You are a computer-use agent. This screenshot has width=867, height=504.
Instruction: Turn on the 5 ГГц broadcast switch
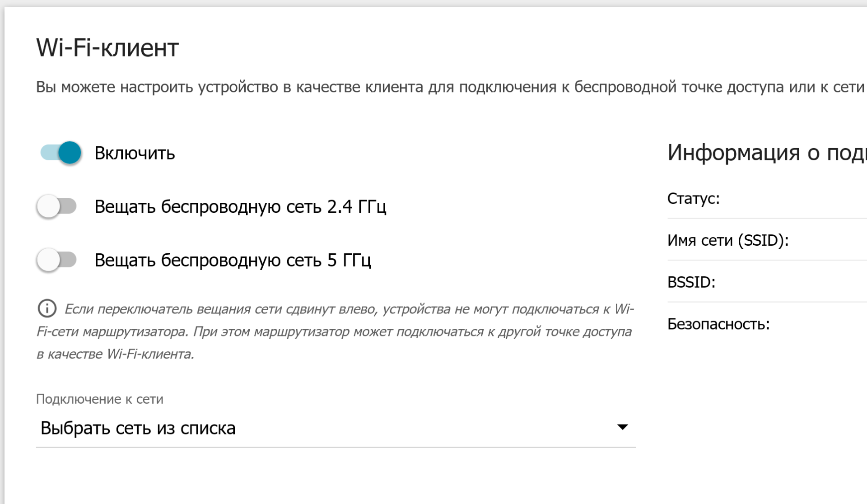(x=57, y=260)
